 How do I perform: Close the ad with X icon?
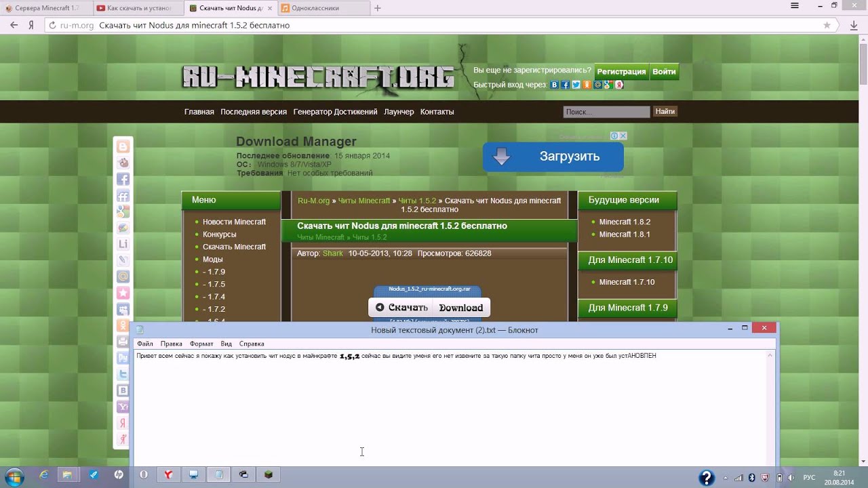(x=623, y=136)
